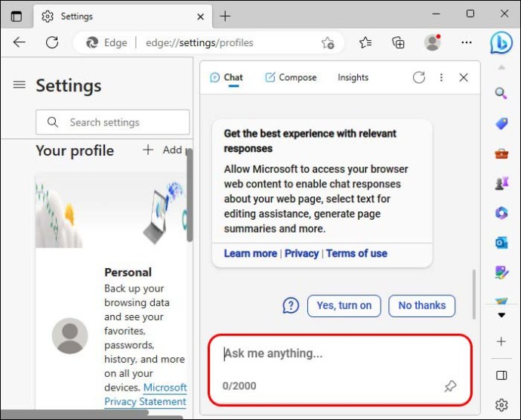Click the chat help question icon
This screenshot has width=521, height=420.
click(291, 306)
